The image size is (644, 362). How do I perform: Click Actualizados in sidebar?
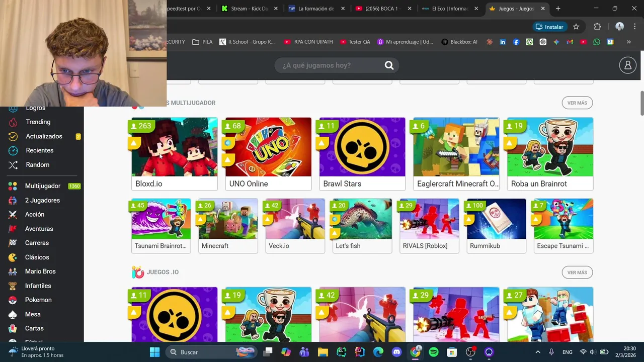click(44, 136)
